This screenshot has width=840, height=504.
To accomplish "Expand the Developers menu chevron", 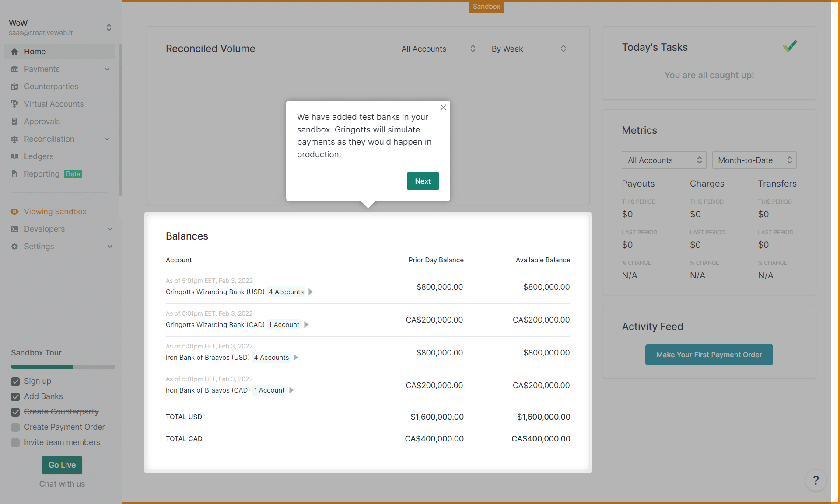I will pyautogui.click(x=110, y=229).
